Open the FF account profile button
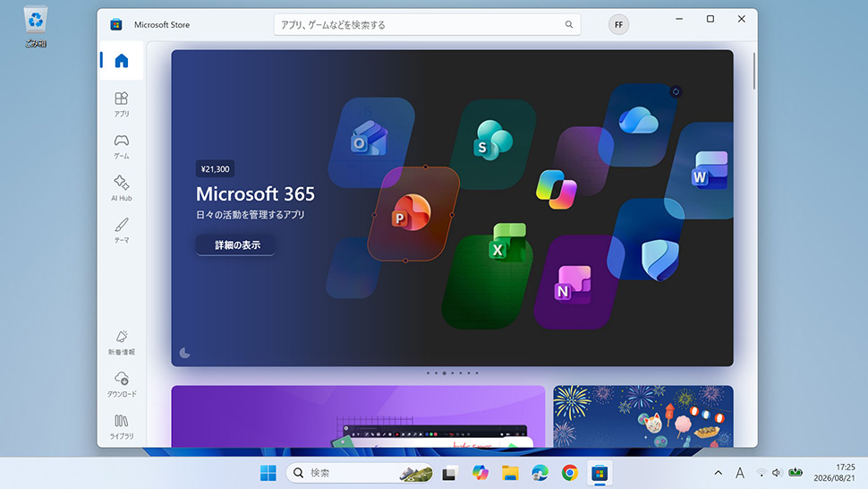 coord(618,24)
